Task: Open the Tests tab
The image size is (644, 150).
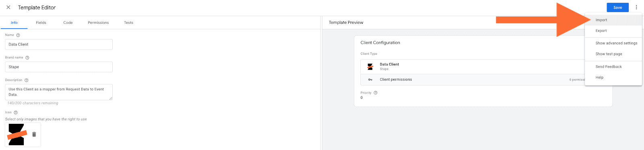Action: point(129,23)
